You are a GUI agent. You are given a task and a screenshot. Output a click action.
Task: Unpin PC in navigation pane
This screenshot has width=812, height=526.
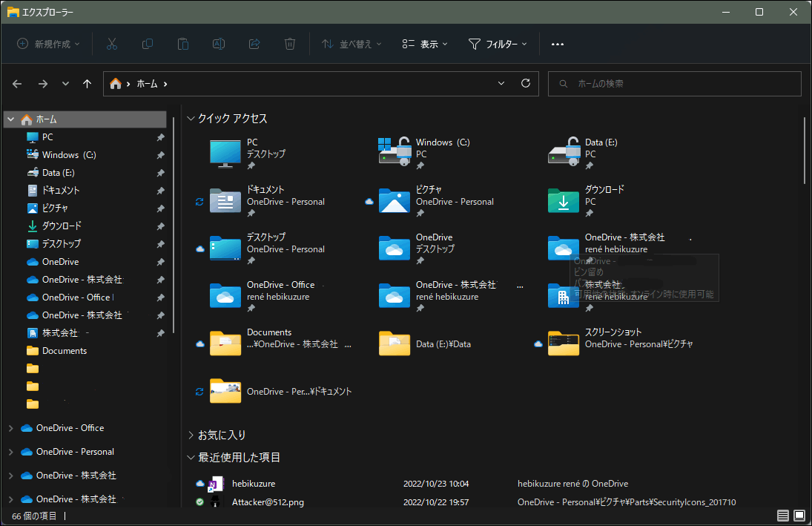tap(160, 137)
